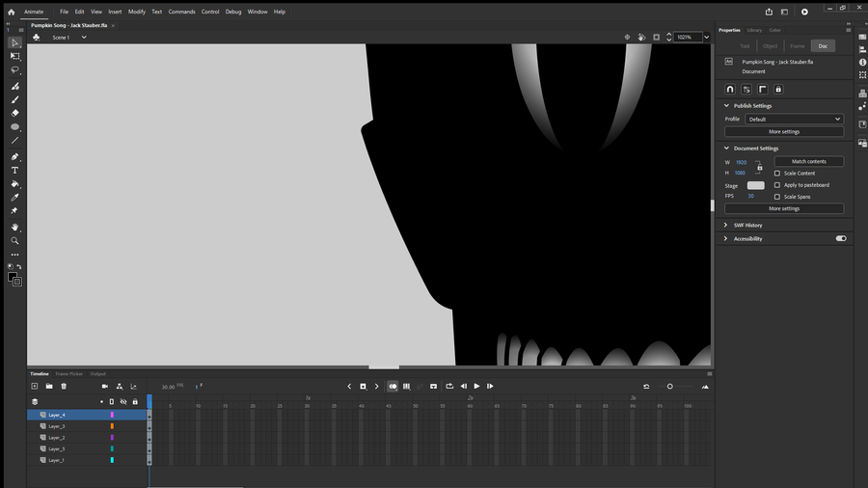Click the Match contents button
The height and width of the screenshot is (488, 868).
tap(809, 162)
